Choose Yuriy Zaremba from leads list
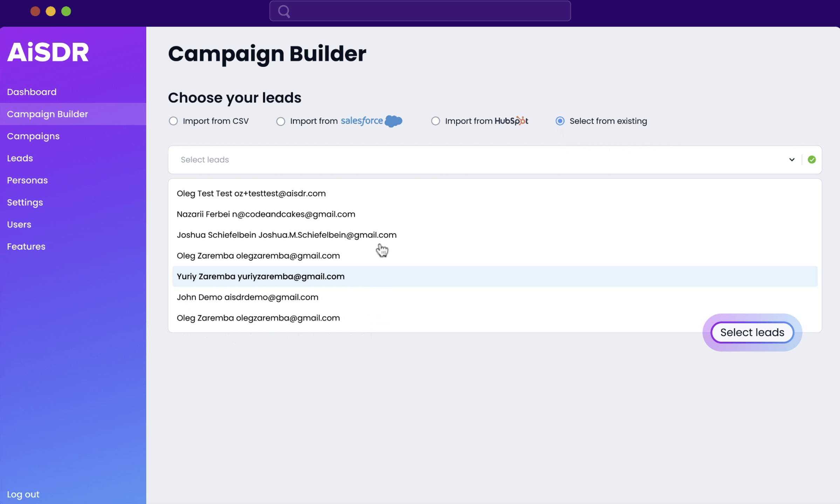This screenshot has height=504, width=840. pyautogui.click(x=495, y=276)
